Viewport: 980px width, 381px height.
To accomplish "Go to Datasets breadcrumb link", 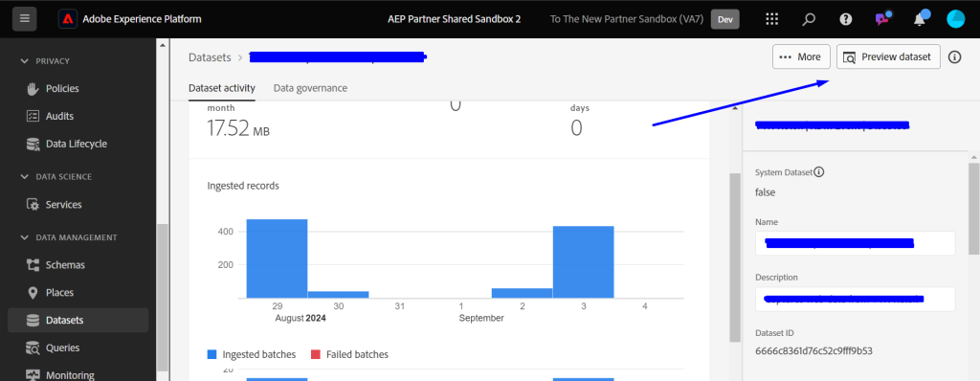I will click(x=210, y=56).
